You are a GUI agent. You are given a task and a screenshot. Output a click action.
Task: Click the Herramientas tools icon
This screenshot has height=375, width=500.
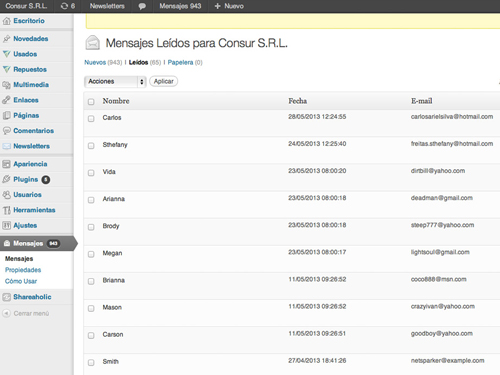6,210
